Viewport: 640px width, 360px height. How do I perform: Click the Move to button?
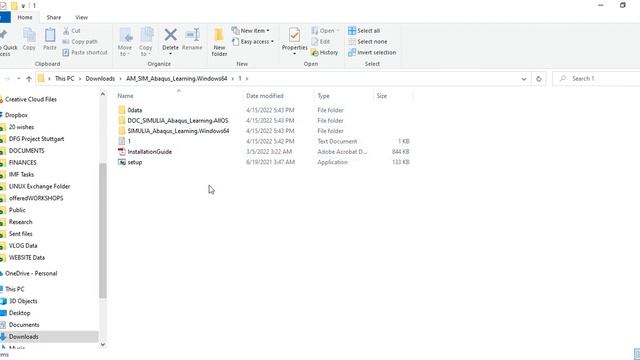pos(125,42)
